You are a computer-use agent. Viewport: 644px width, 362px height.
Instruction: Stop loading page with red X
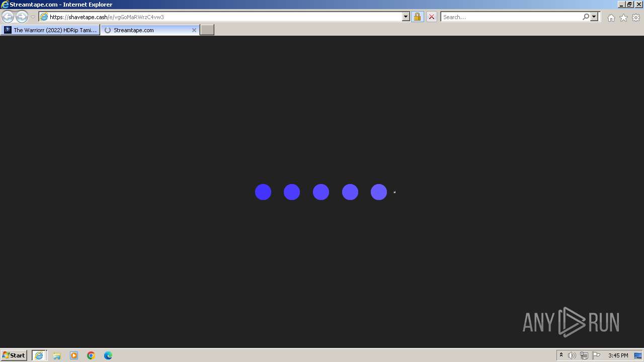coord(431,17)
